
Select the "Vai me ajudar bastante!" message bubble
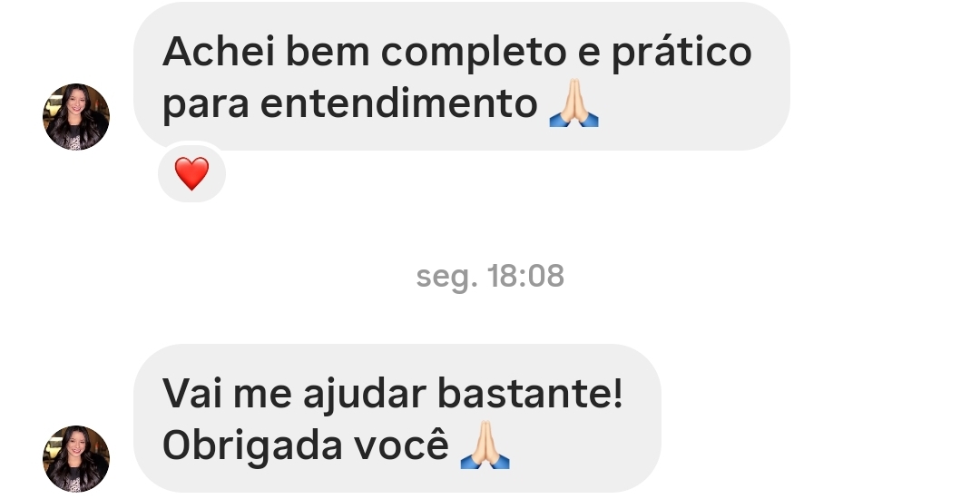(397, 418)
